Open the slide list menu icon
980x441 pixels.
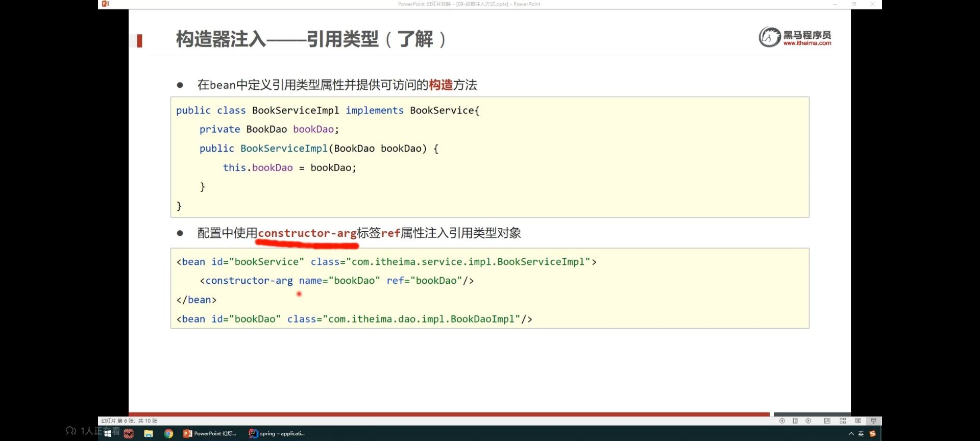(x=795, y=421)
